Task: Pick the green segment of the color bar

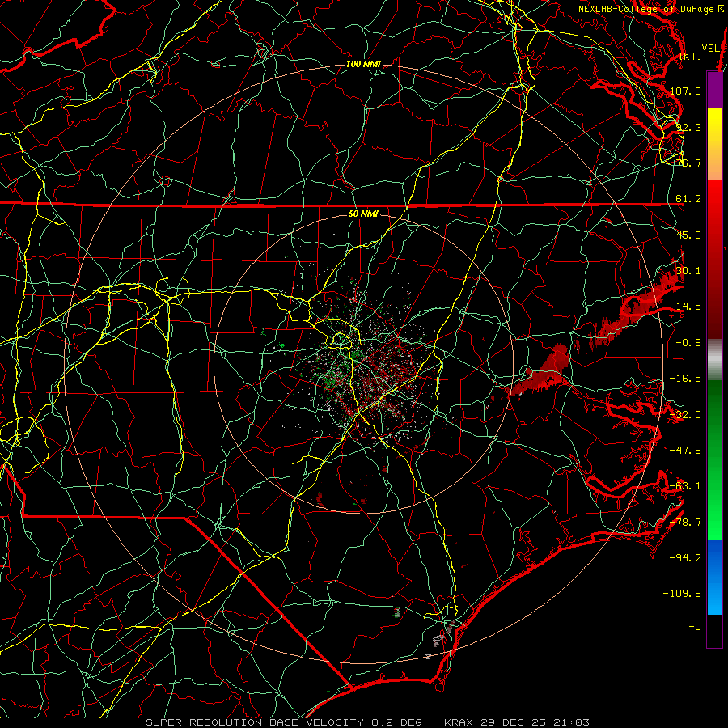Action: (714, 459)
